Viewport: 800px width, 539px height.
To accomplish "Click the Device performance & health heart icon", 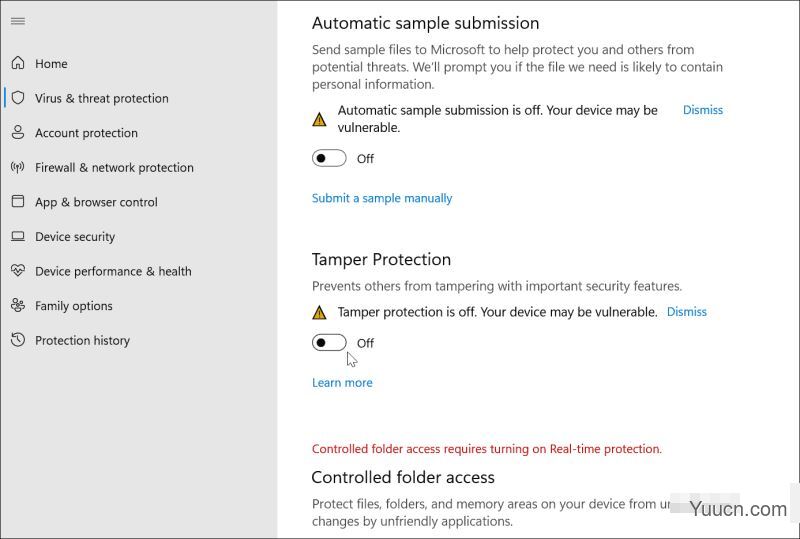I will 18,271.
